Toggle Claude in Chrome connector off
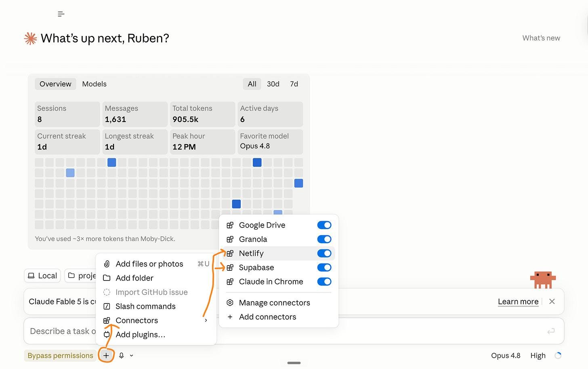The width and height of the screenshot is (588, 369). [324, 282]
